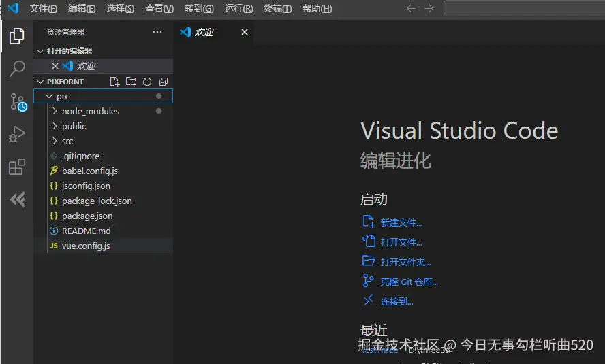Open the 转到(G) menu
605x364 pixels.
pyautogui.click(x=199, y=8)
